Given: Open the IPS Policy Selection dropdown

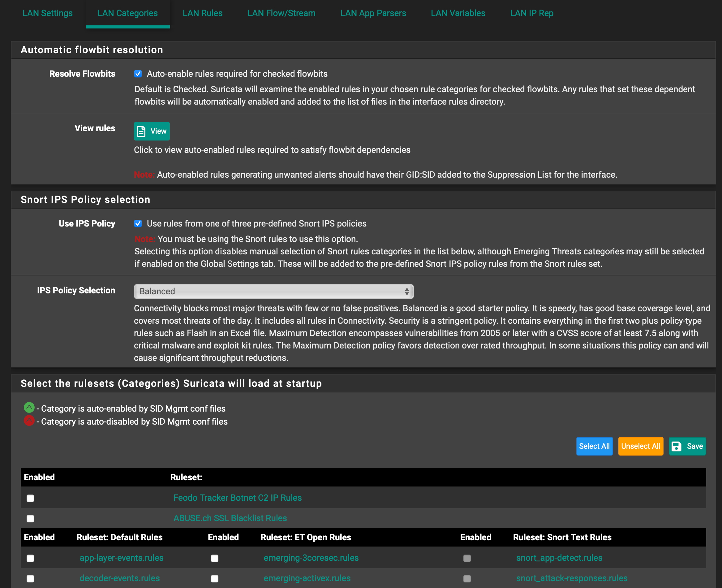Looking at the screenshot, I should pos(273,291).
